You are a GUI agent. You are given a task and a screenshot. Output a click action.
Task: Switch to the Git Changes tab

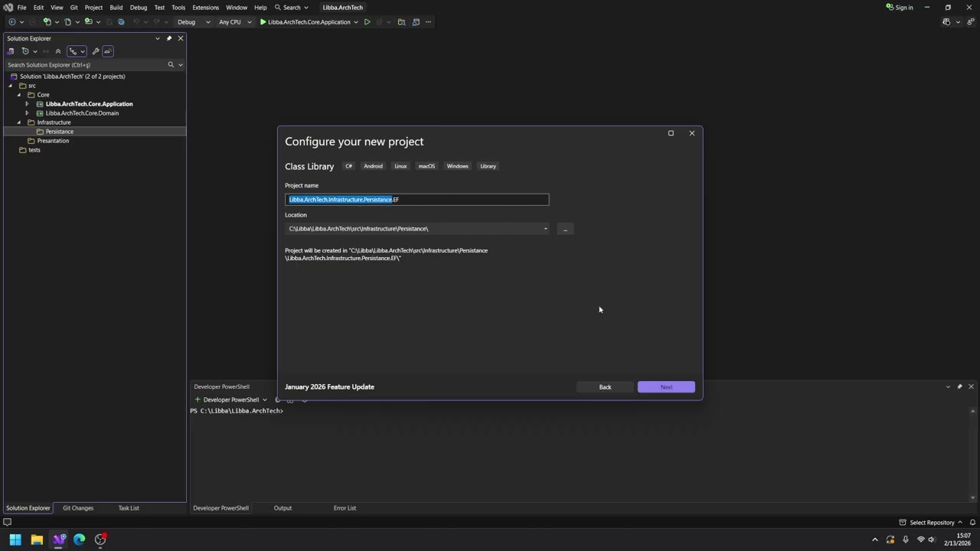pos(78,508)
